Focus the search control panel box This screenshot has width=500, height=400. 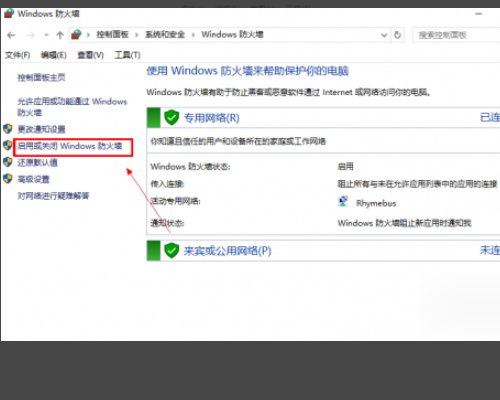[x=456, y=35]
